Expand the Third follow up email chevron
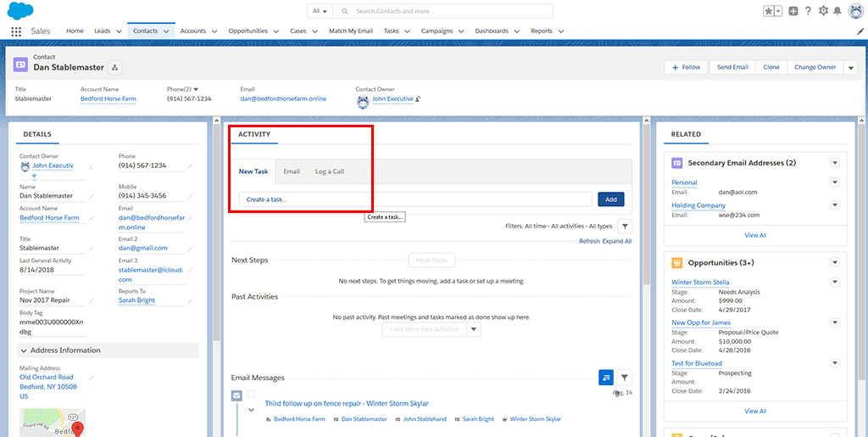 tap(251, 410)
